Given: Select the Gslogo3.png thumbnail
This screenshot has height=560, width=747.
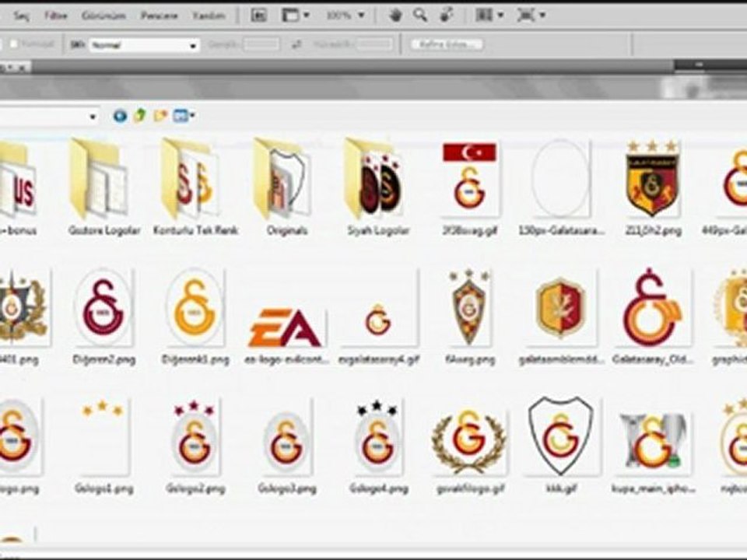Looking at the screenshot, I should click(286, 437).
